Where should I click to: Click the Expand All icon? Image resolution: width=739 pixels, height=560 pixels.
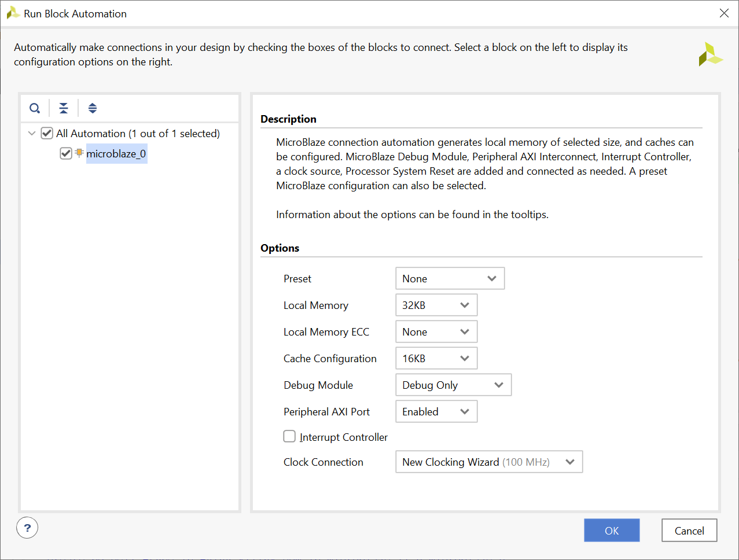point(93,108)
